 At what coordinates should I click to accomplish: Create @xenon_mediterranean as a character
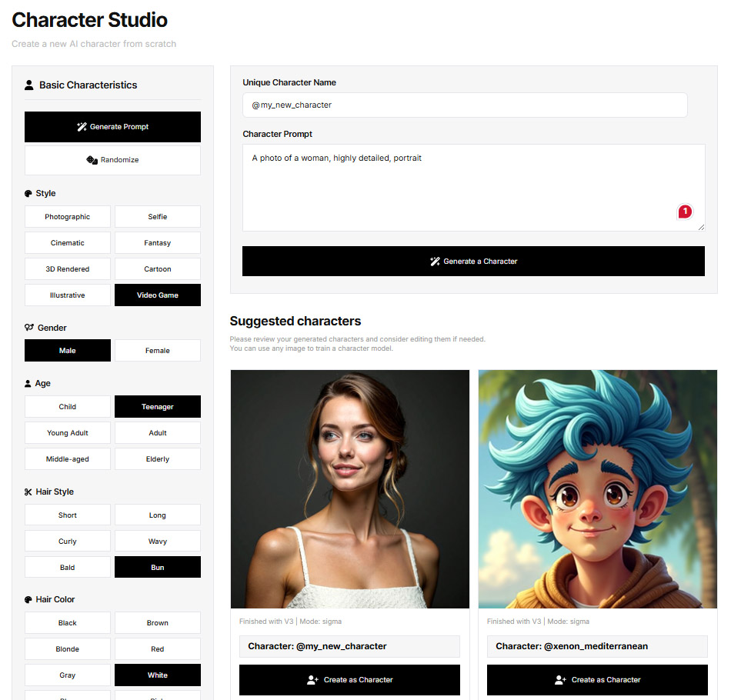click(x=597, y=680)
